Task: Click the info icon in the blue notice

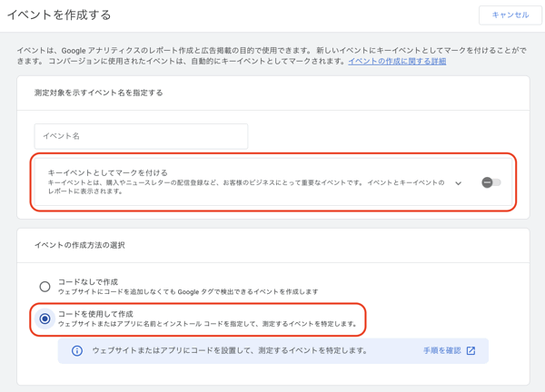Action: 77,350
